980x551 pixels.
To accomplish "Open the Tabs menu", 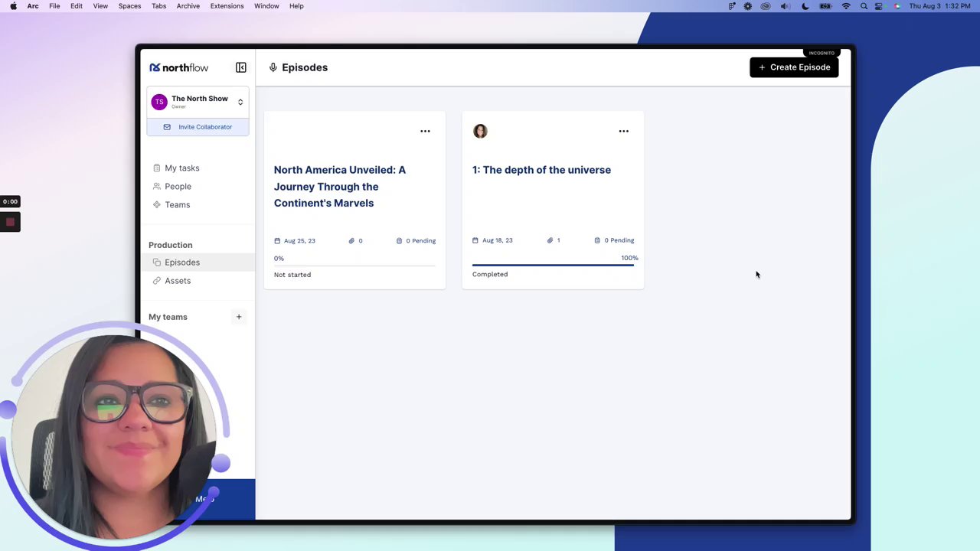I will tap(158, 6).
